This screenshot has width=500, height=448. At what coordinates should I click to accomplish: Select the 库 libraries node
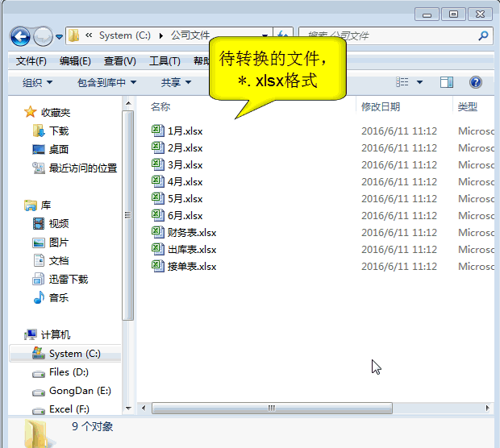click(x=38, y=205)
